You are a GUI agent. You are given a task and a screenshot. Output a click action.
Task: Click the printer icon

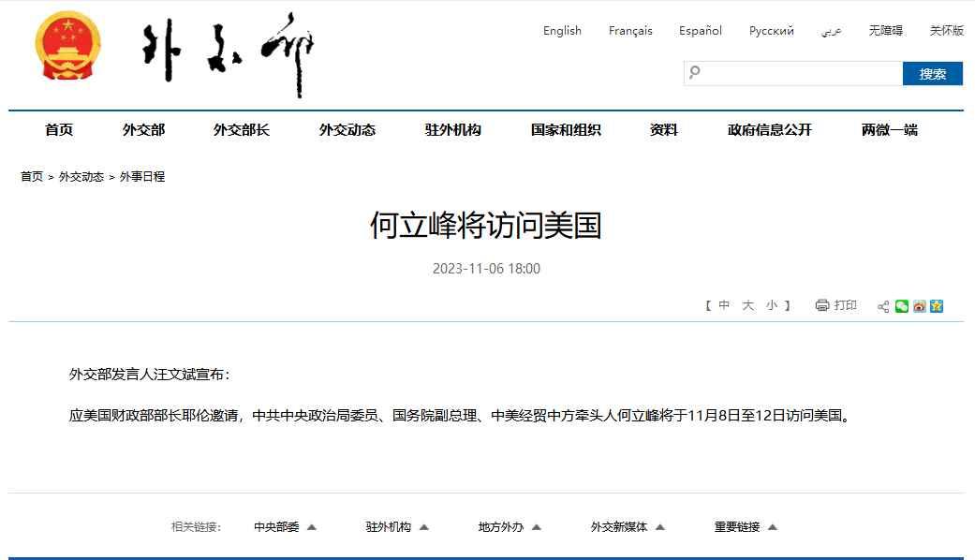(x=822, y=305)
